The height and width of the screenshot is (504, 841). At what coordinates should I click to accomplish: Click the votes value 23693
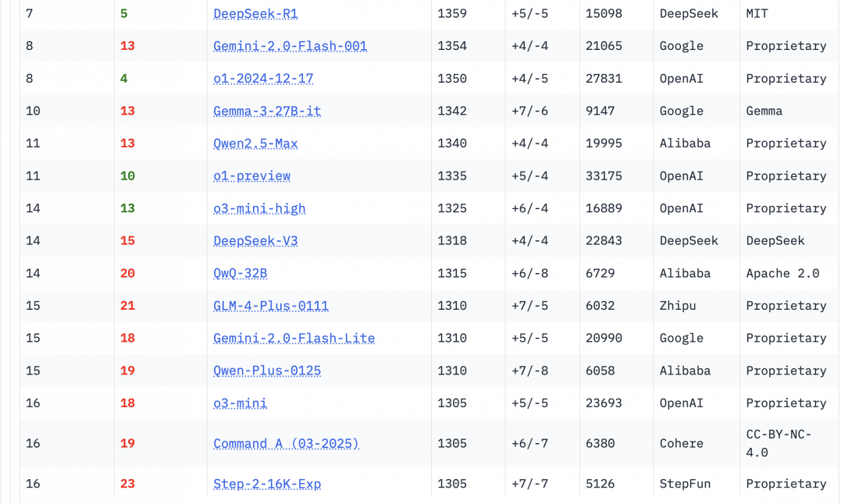pyautogui.click(x=604, y=403)
